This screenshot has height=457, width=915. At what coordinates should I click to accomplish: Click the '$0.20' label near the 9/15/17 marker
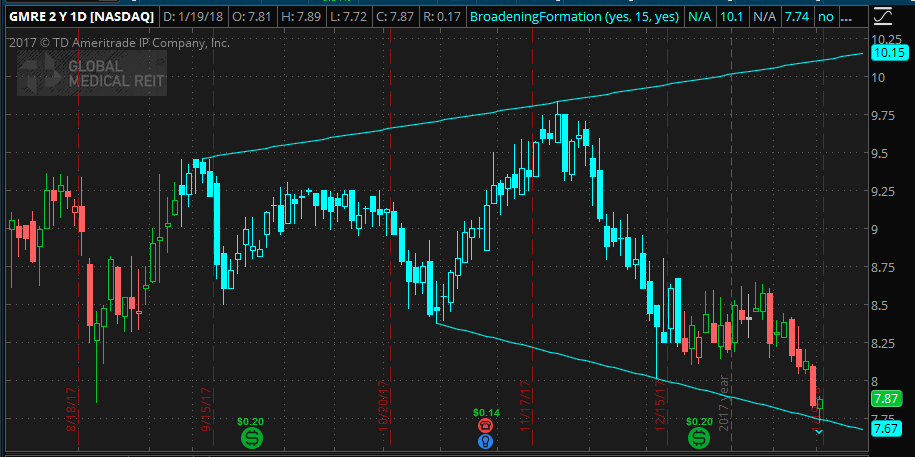pyautogui.click(x=251, y=421)
